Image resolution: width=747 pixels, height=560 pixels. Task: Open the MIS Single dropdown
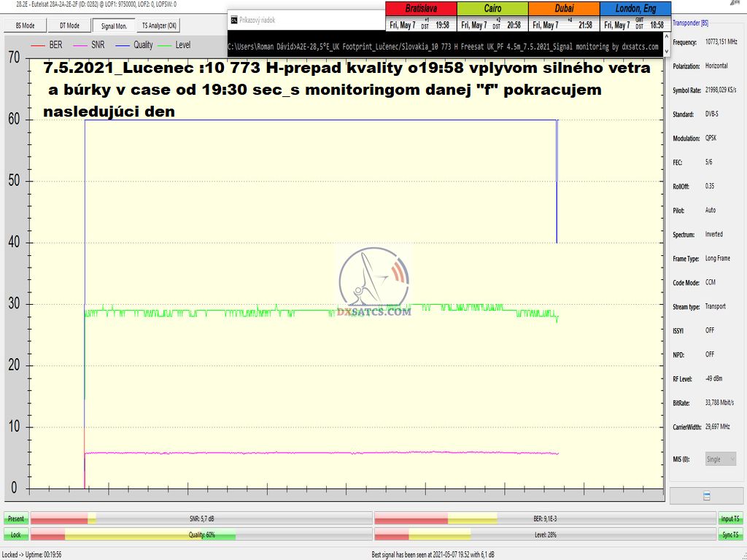(x=721, y=459)
